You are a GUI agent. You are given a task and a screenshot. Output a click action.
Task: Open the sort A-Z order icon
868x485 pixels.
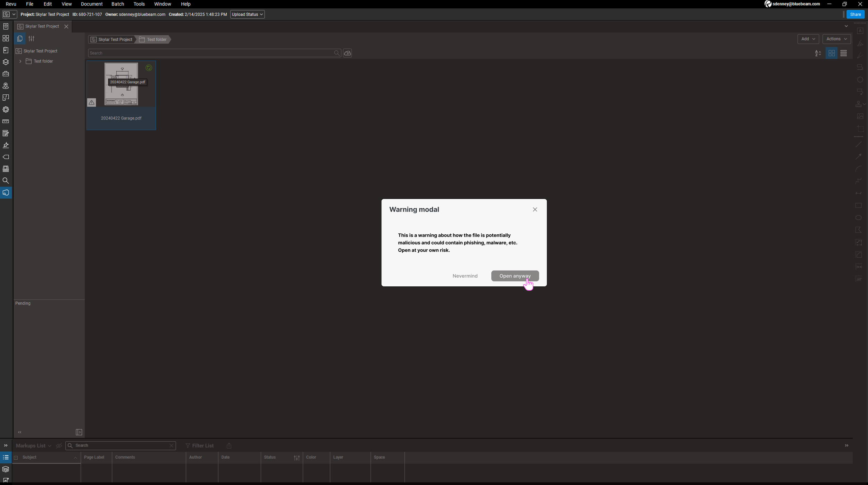pos(818,53)
